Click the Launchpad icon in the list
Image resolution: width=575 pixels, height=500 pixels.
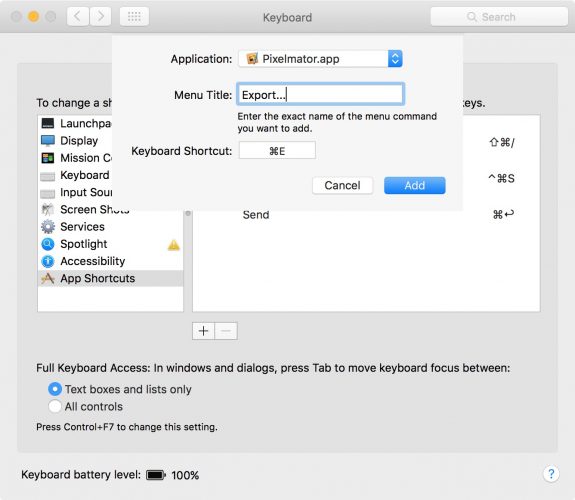tap(48, 123)
